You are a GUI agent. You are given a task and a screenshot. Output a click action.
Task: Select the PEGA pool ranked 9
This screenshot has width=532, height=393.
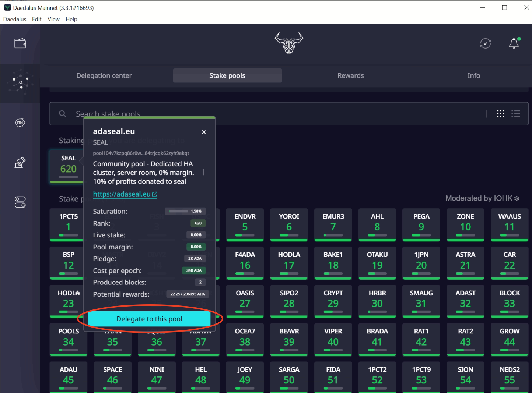coord(421,225)
